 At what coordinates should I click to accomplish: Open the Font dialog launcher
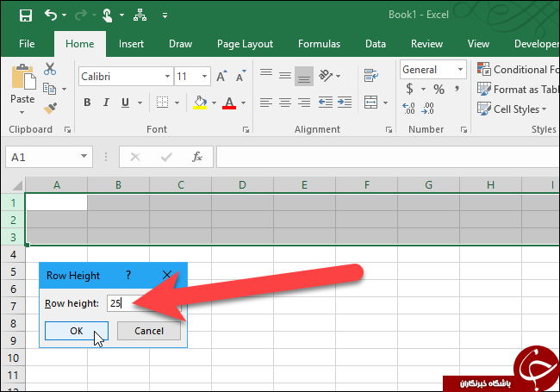pyautogui.click(x=246, y=130)
